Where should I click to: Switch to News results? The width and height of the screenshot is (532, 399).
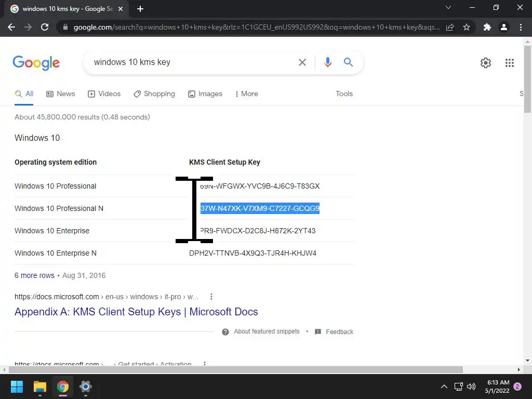[60, 94]
